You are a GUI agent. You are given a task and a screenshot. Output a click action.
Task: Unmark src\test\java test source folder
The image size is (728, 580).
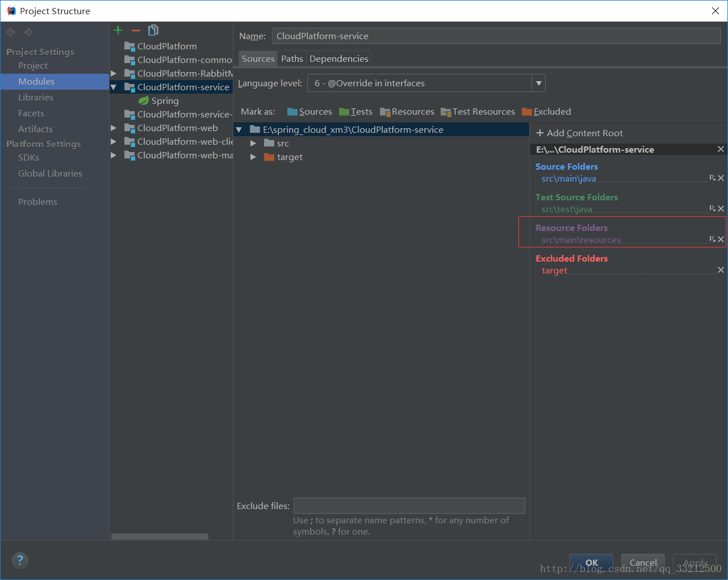(721, 209)
